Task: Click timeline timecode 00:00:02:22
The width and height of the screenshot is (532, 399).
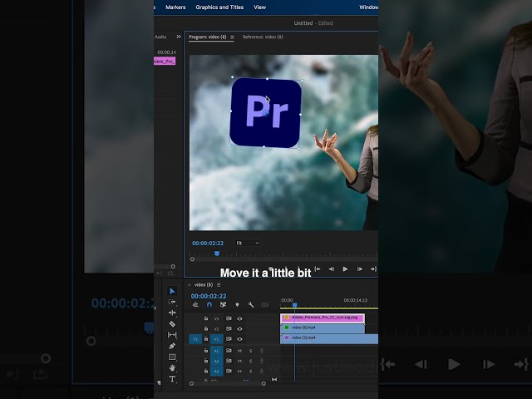Action: (x=209, y=296)
